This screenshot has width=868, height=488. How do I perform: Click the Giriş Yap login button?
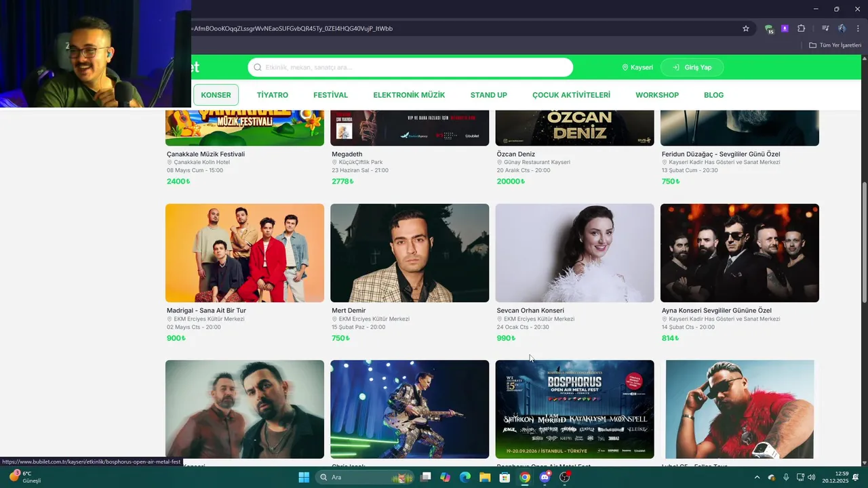click(x=692, y=67)
